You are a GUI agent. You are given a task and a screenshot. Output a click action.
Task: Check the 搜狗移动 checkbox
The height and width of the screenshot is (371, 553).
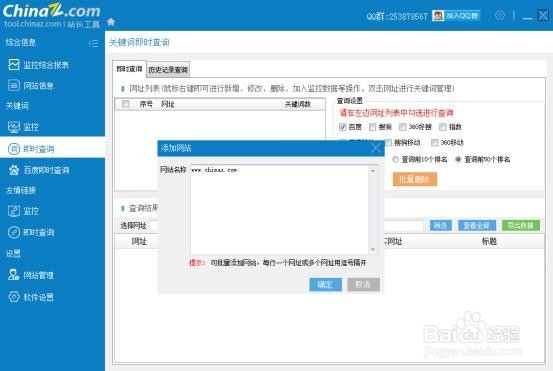point(388,142)
